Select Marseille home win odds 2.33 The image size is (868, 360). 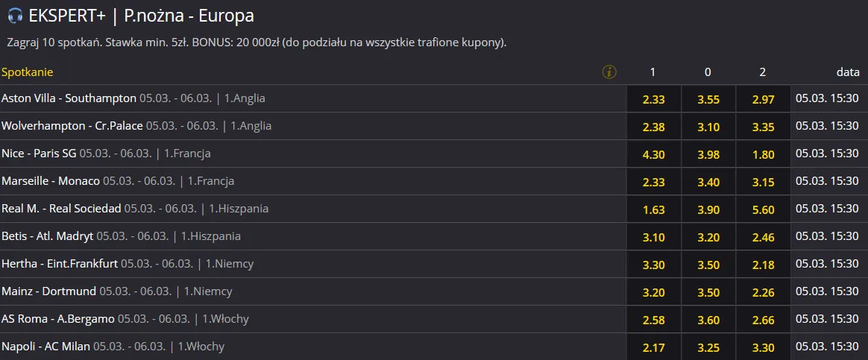point(653,182)
